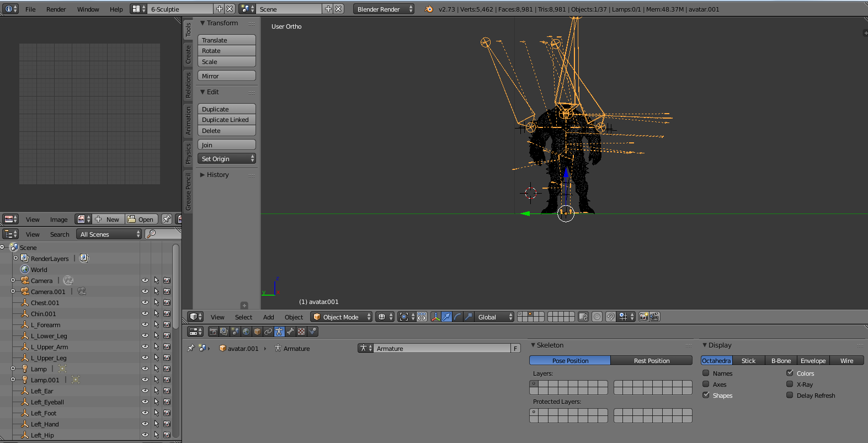Click the OpenGL render active viewport icon
Image resolution: width=868 pixels, height=443 pixels.
(x=643, y=317)
